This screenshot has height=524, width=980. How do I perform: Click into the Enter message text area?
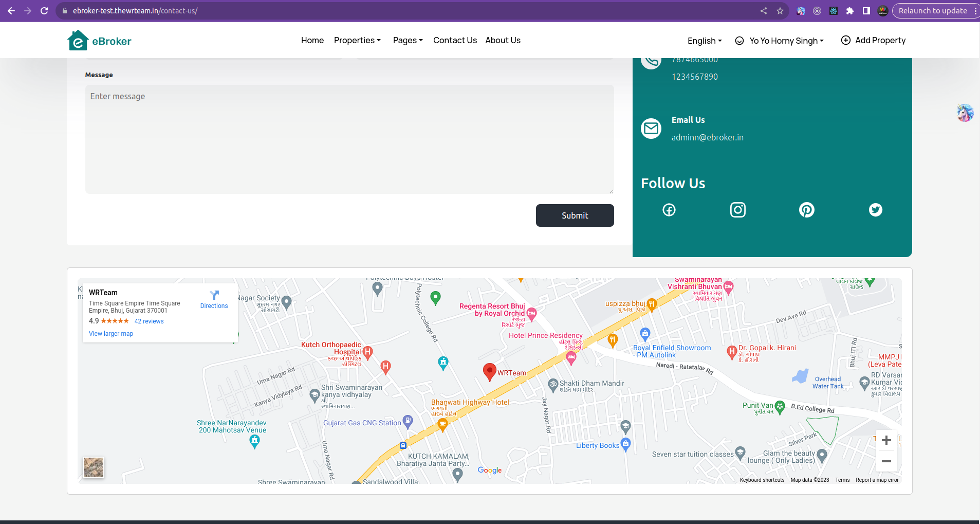click(x=349, y=139)
